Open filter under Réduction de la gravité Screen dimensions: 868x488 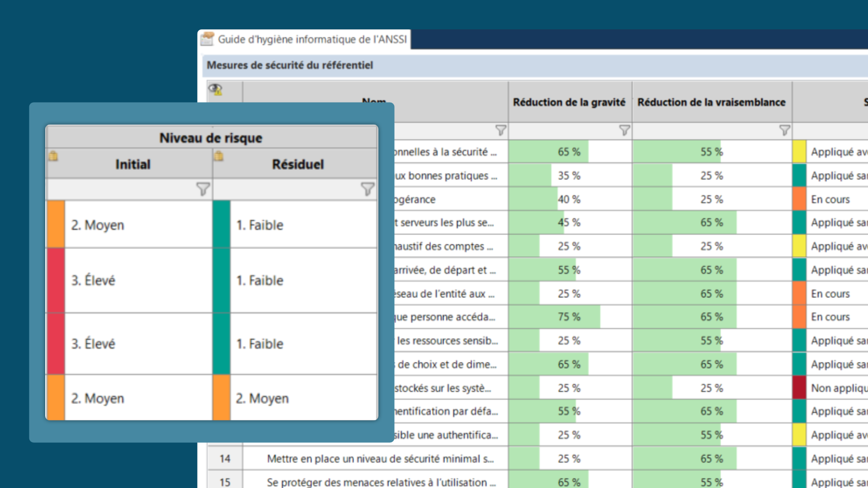624,131
